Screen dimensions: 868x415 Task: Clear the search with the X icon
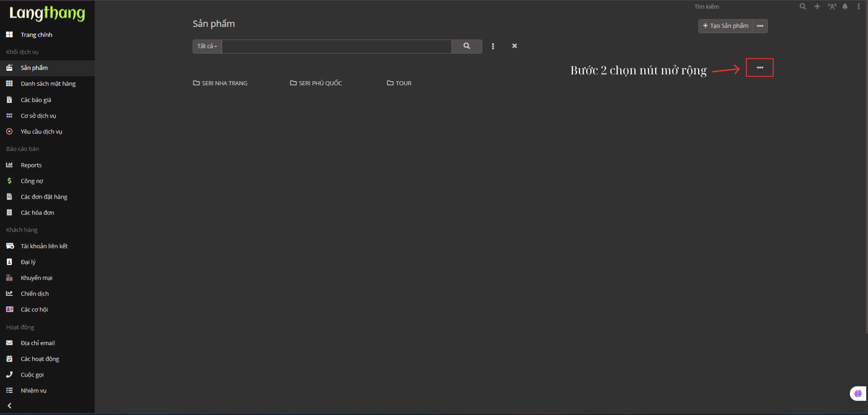[x=515, y=46]
